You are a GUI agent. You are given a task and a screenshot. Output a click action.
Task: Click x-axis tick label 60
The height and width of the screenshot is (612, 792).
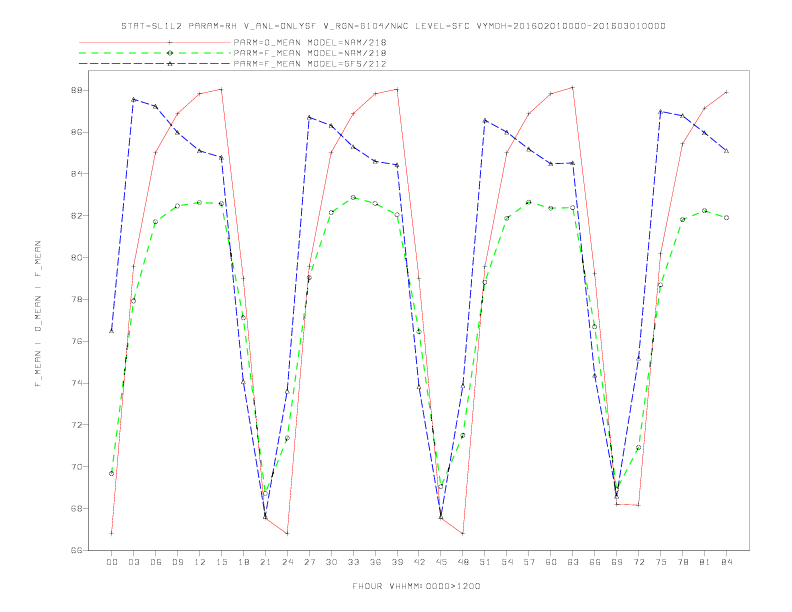coord(551,562)
